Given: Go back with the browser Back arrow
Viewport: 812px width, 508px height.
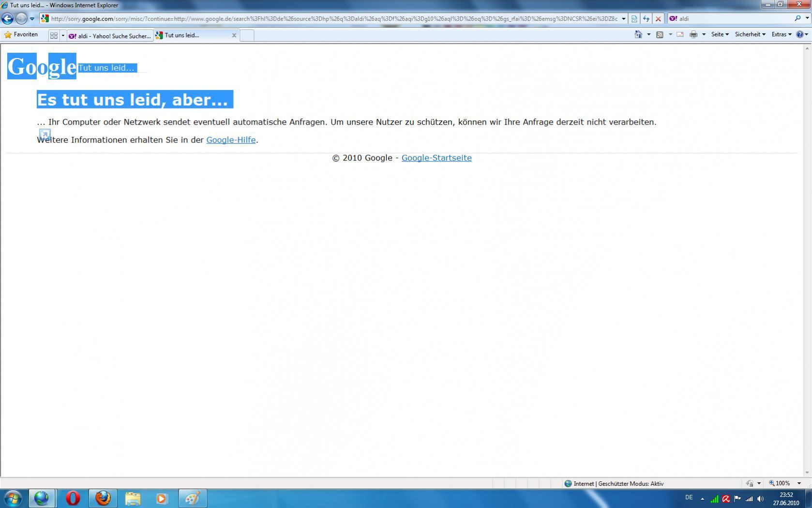Looking at the screenshot, I should click(7, 19).
